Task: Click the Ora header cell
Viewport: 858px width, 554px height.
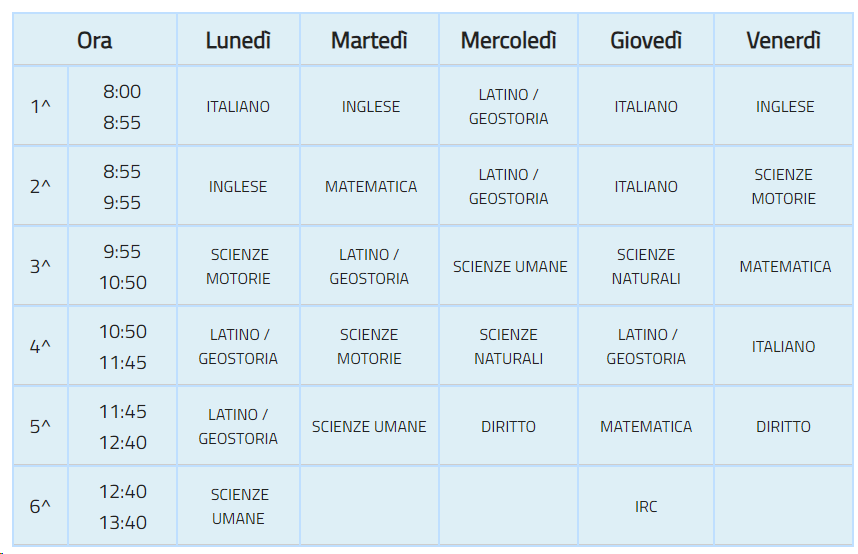Action: click(95, 39)
